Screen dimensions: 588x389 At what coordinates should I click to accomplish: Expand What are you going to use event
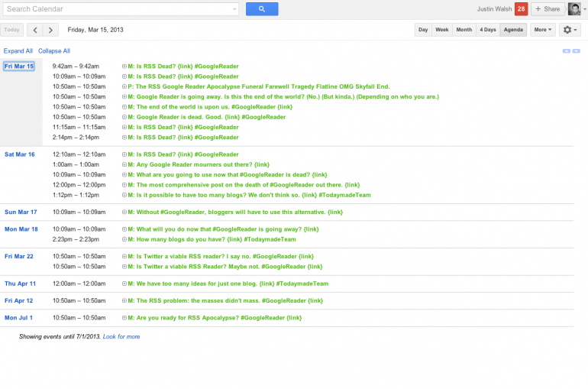coord(124,175)
